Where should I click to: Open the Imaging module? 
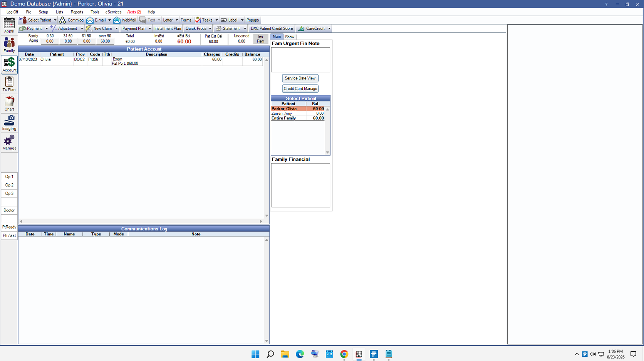tap(9, 123)
